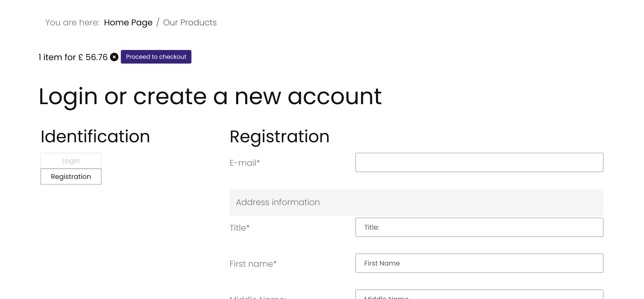644x299 pixels.
Task: Click the You are here breadcrumb text
Action: (72, 23)
